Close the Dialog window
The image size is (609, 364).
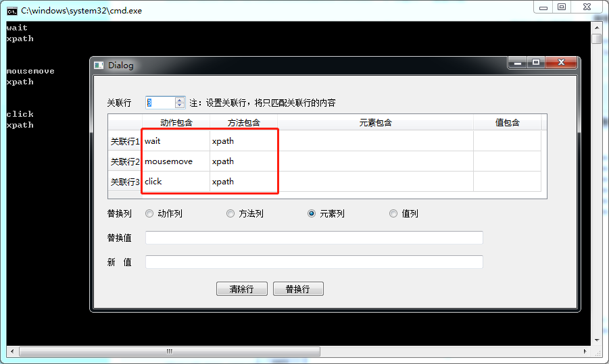pos(561,63)
